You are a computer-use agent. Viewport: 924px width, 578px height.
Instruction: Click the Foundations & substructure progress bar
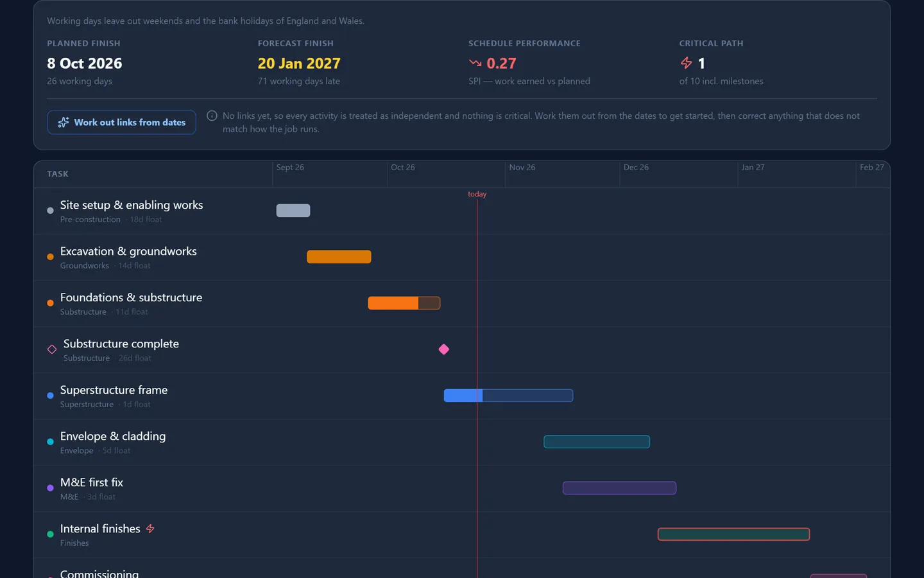404,303
